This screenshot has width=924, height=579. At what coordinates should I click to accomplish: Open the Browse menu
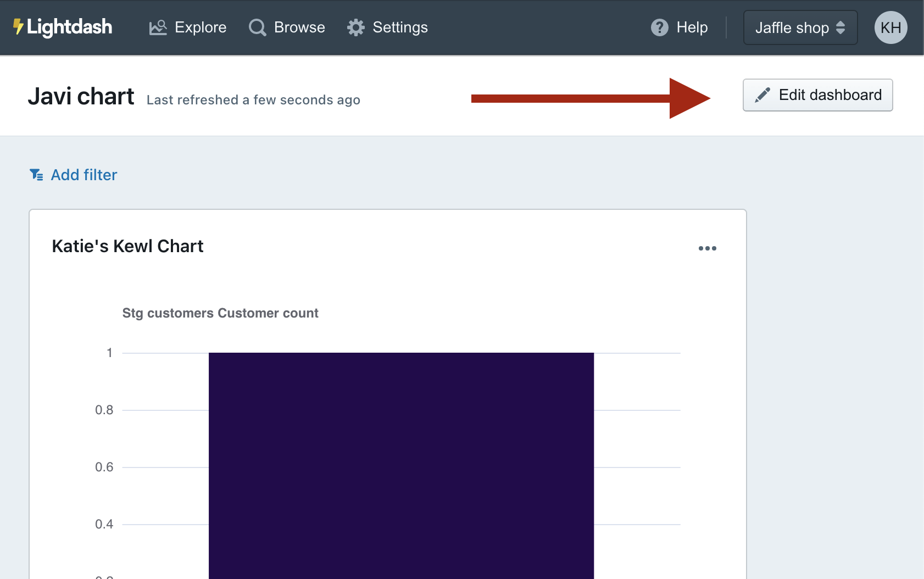(299, 27)
